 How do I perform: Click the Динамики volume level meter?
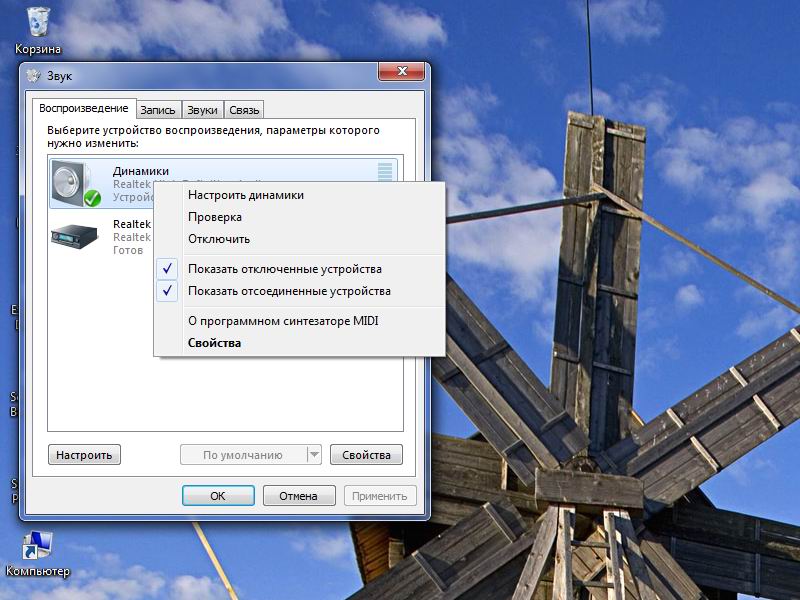(385, 171)
